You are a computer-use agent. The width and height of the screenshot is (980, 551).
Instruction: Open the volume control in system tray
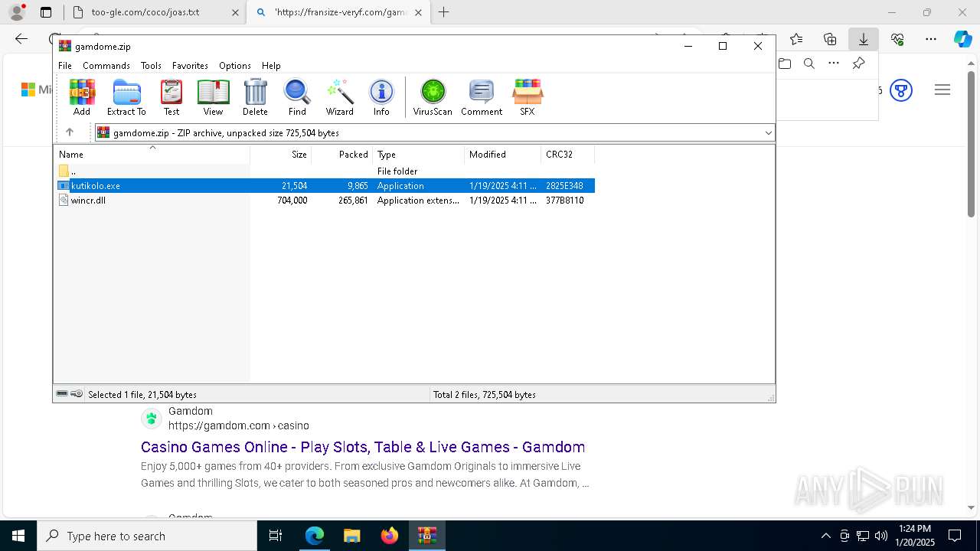click(x=881, y=536)
